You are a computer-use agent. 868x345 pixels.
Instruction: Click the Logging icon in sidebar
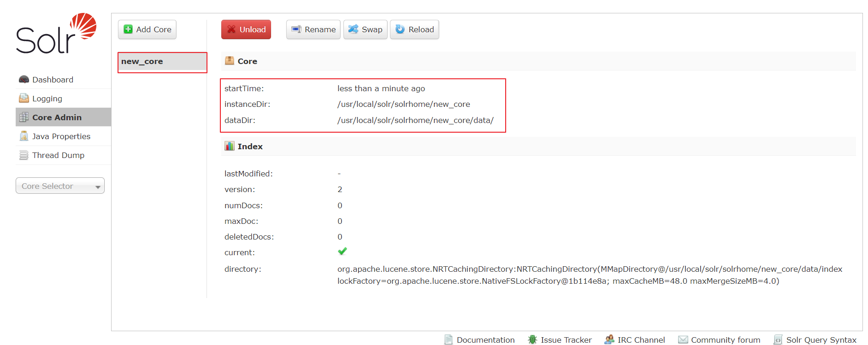click(x=24, y=98)
